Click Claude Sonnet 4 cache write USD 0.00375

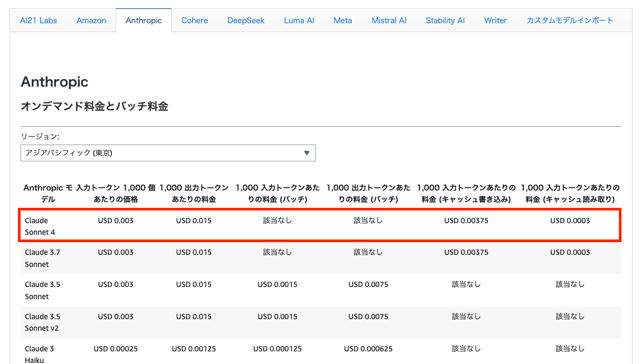tap(466, 221)
